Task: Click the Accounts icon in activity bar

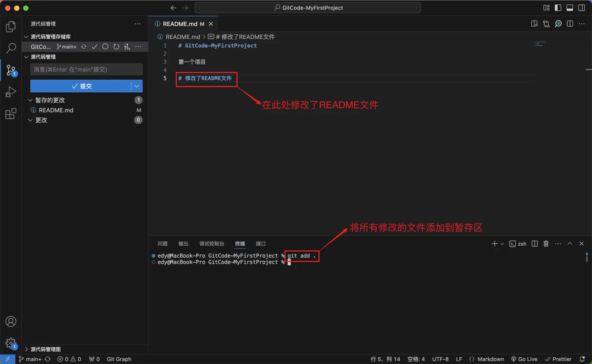Action: tap(11, 321)
